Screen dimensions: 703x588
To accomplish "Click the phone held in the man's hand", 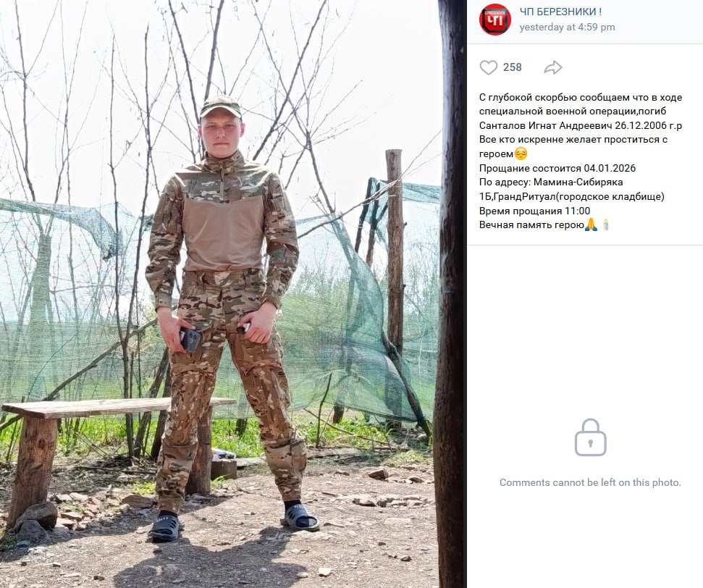I will tap(190, 340).
